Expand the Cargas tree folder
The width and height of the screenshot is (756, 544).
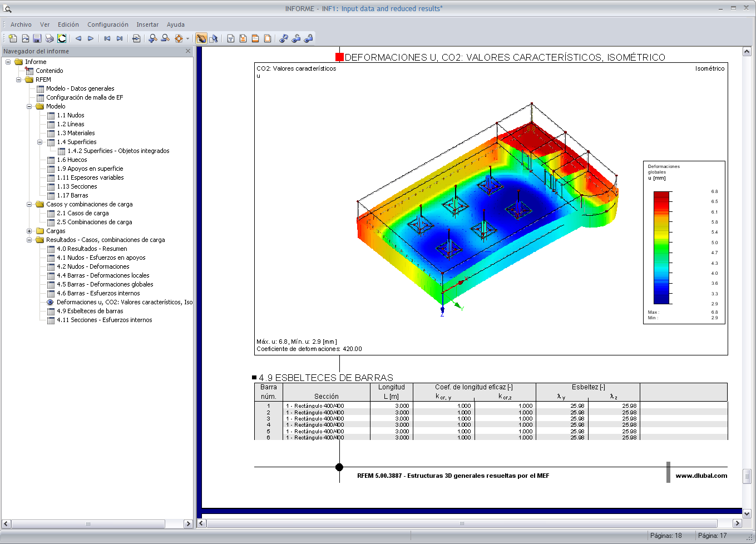[x=29, y=231]
